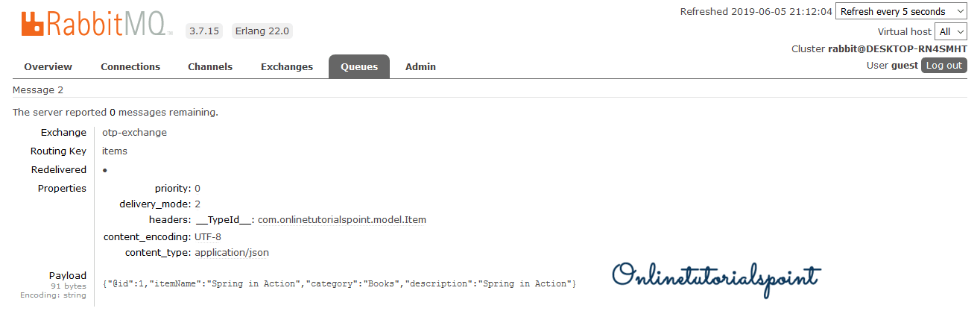This screenshot has width=980, height=314.
Task: Click the __TypeId__ header name
Action: (225, 220)
